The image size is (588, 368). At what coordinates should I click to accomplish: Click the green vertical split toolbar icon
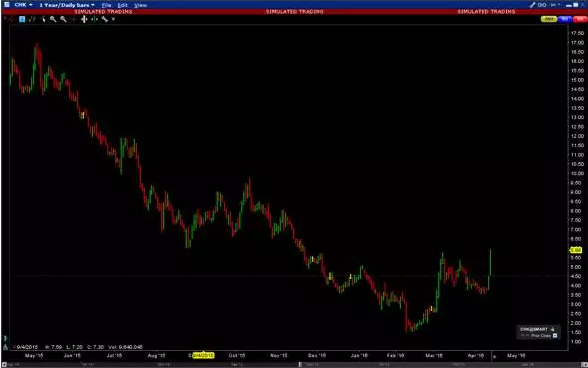click(x=94, y=19)
